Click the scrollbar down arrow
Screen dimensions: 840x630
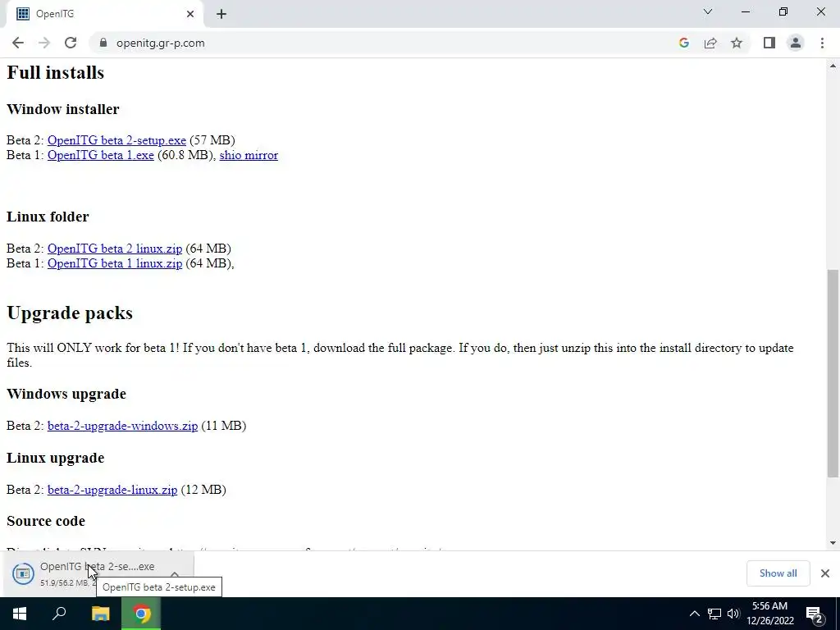(833, 543)
